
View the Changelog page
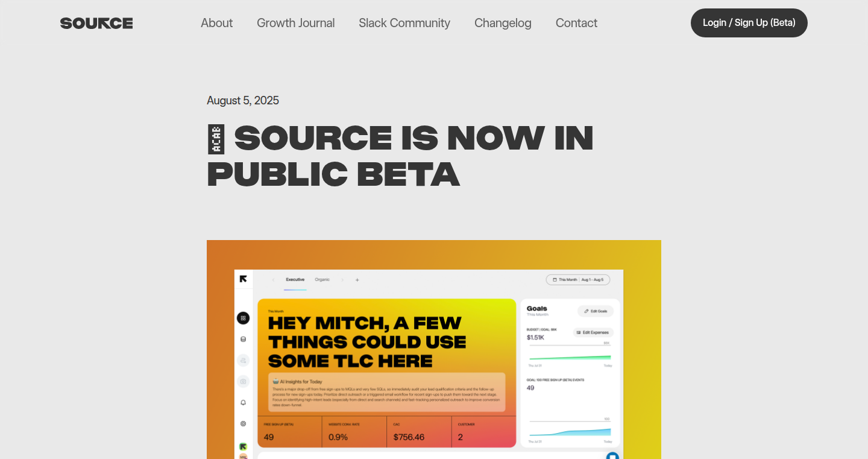[x=503, y=23]
